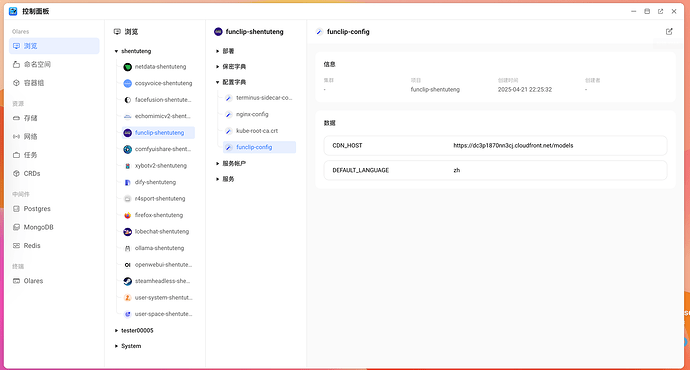Click the steamheadless project icon

pyautogui.click(x=128, y=281)
